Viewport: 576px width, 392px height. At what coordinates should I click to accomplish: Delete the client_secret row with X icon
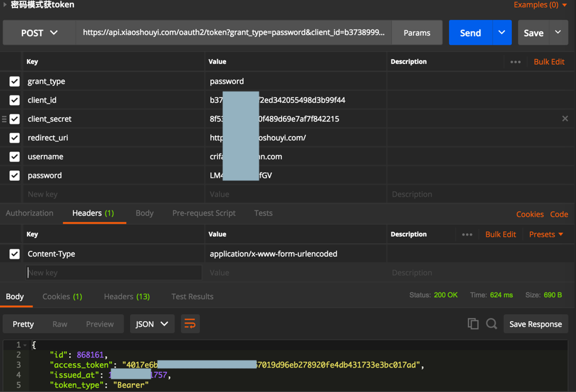[565, 119]
